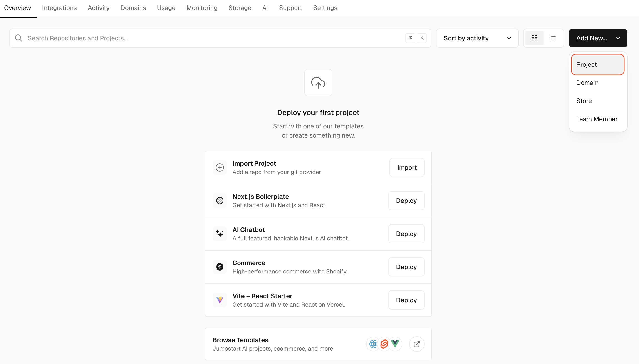This screenshot has width=639, height=364.
Task: Click the cloud upload icon
Action: (x=318, y=83)
